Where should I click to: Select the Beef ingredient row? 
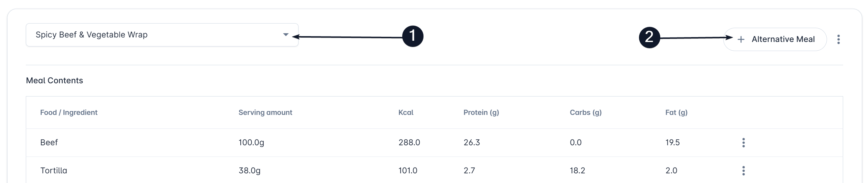pos(434,143)
